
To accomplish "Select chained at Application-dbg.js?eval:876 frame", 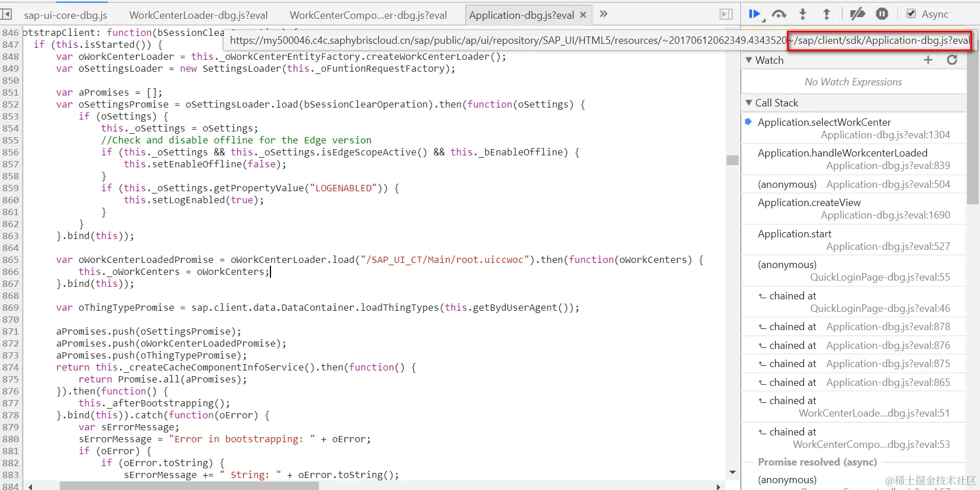I will [854, 345].
